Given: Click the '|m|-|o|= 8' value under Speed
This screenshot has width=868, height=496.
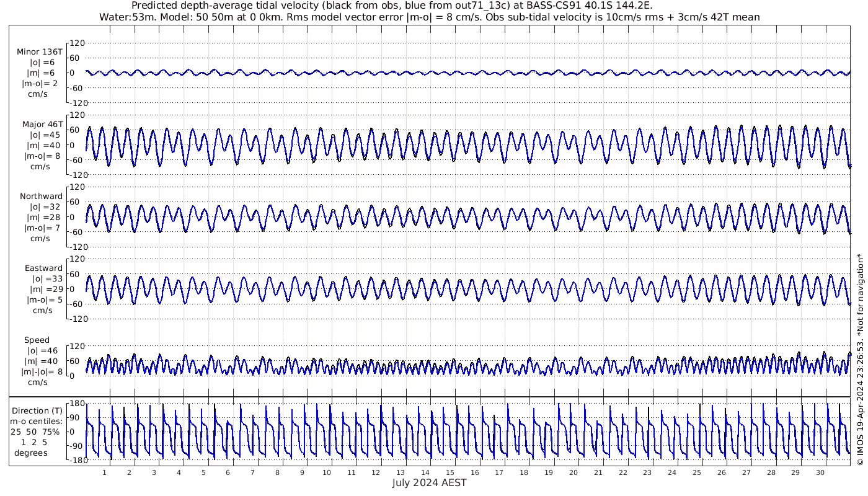Looking at the screenshot, I should [41, 372].
